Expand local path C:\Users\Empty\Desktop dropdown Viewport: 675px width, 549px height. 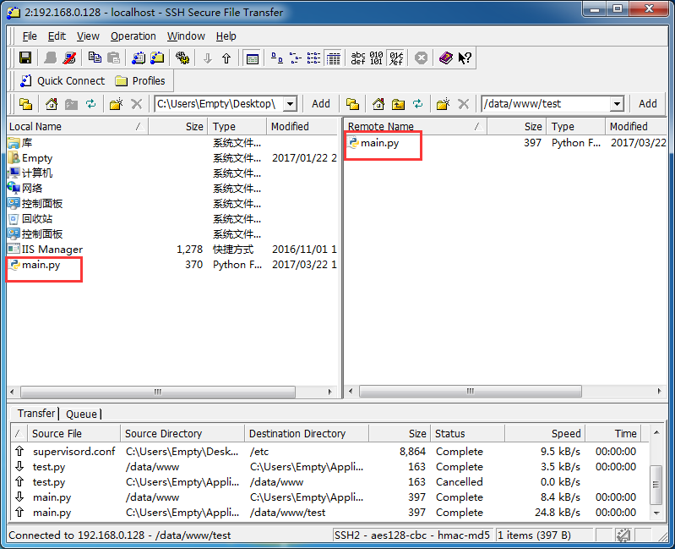pos(291,104)
